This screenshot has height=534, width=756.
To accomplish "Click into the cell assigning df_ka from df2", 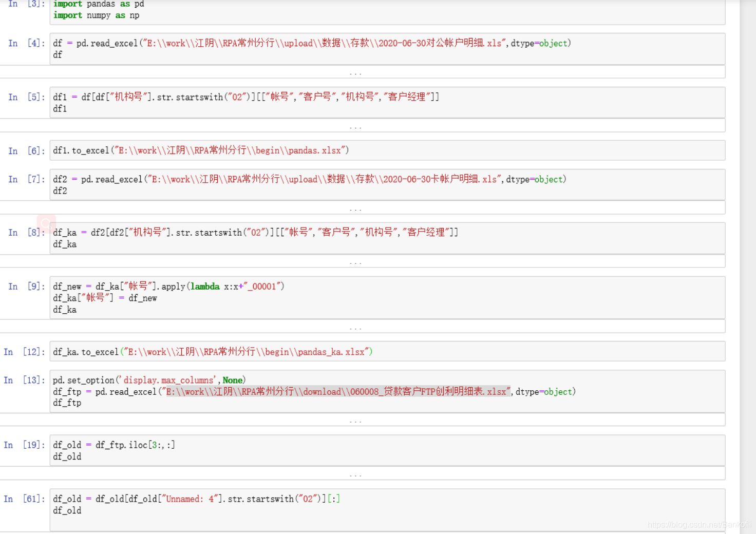I will pyautogui.click(x=387, y=238).
